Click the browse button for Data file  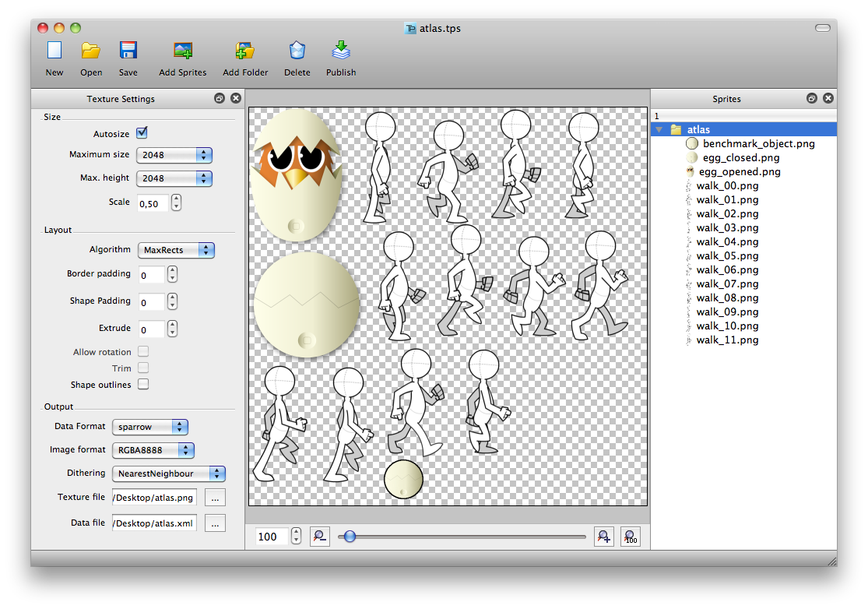[x=216, y=523]
